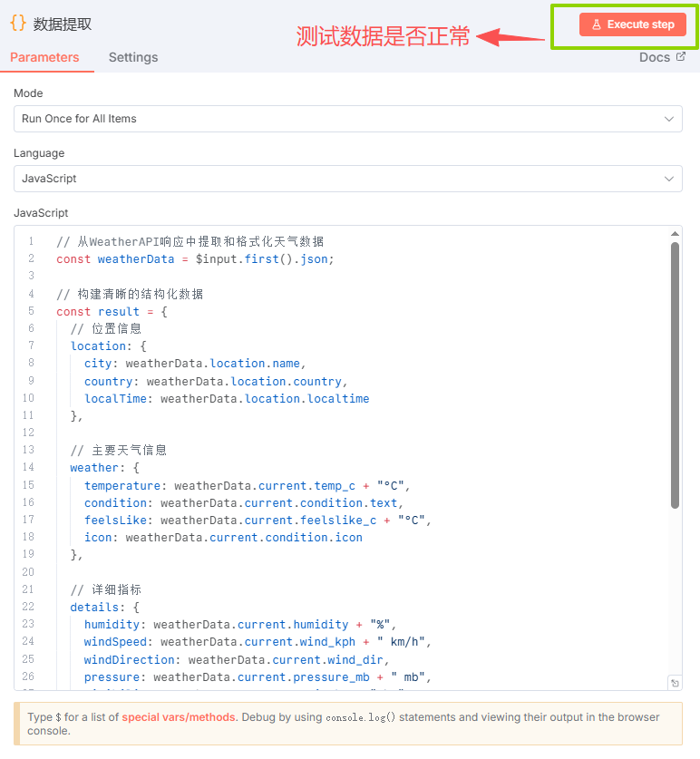Expand the Mode dropdown chevron
Screen dimensions: 700x759
click(x=669, y=119)
